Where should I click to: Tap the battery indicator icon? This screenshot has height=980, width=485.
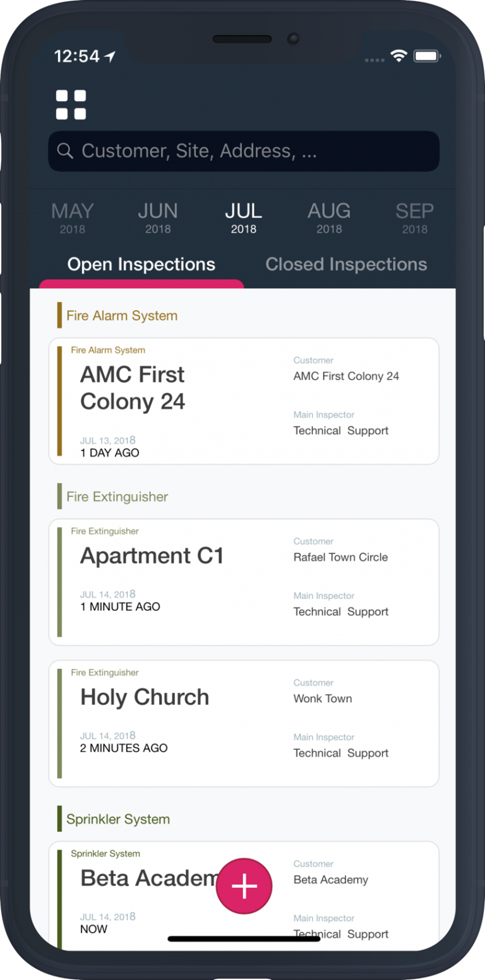tap(427, 56)
